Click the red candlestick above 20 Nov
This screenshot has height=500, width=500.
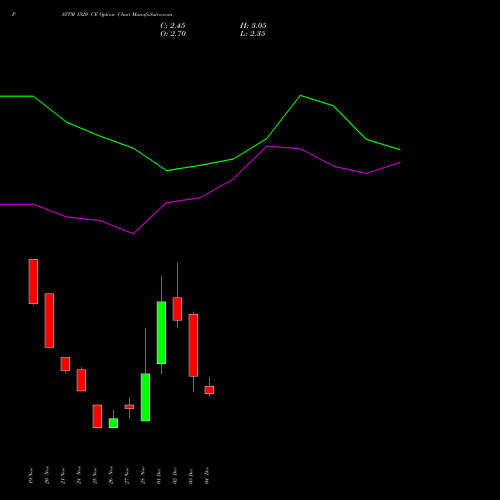click(x=49, y=320)
